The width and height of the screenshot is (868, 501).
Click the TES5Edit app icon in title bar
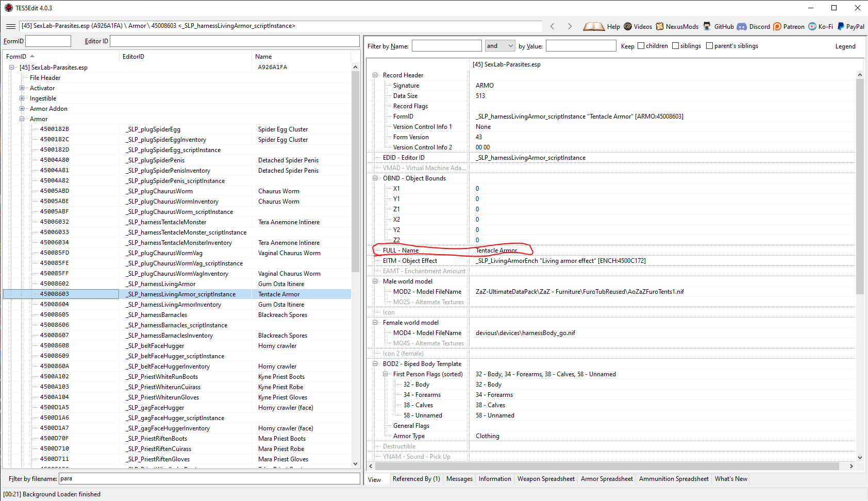8,8
